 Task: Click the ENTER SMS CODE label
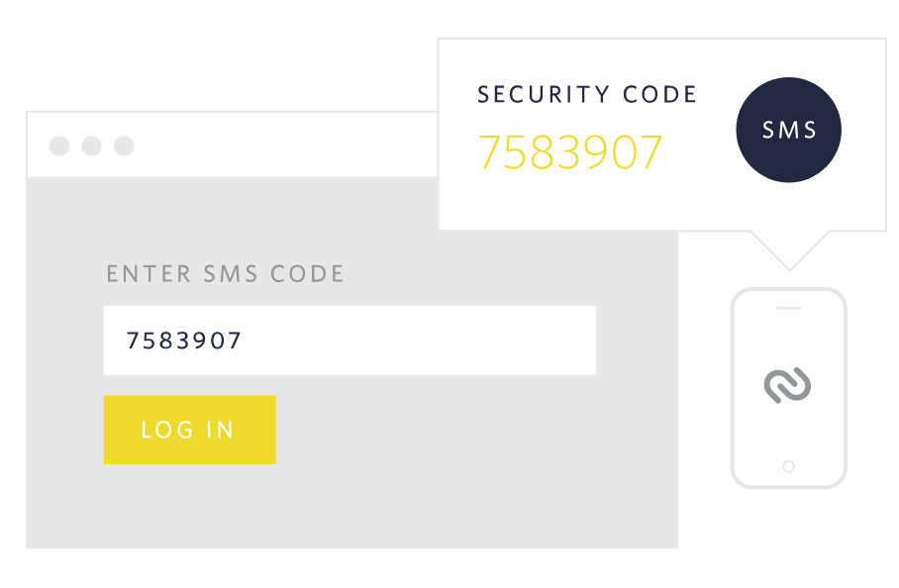point(226,274)
